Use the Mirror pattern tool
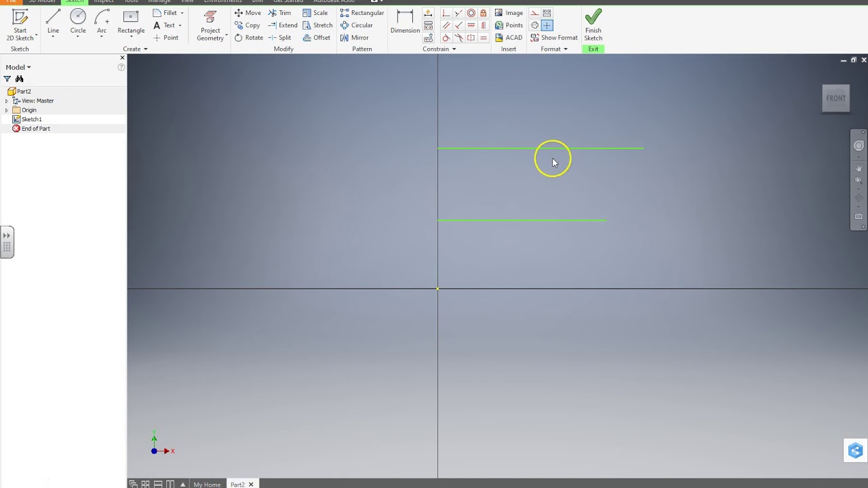This screenshot has height=488, width=868. pos(354,38)
